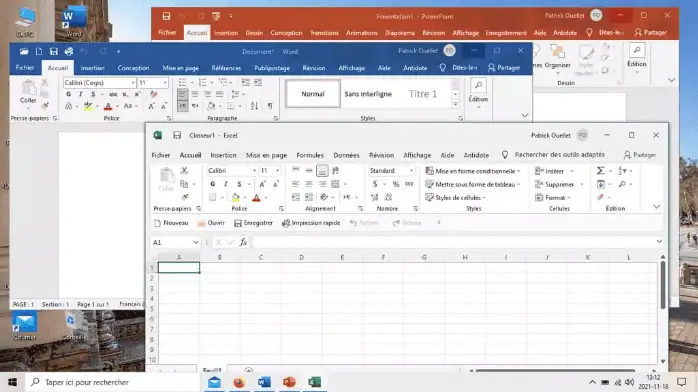This screenshot has height=392, width=698.
Task: Expand the Word styles gallery
Action: click(x=455, y=105)
